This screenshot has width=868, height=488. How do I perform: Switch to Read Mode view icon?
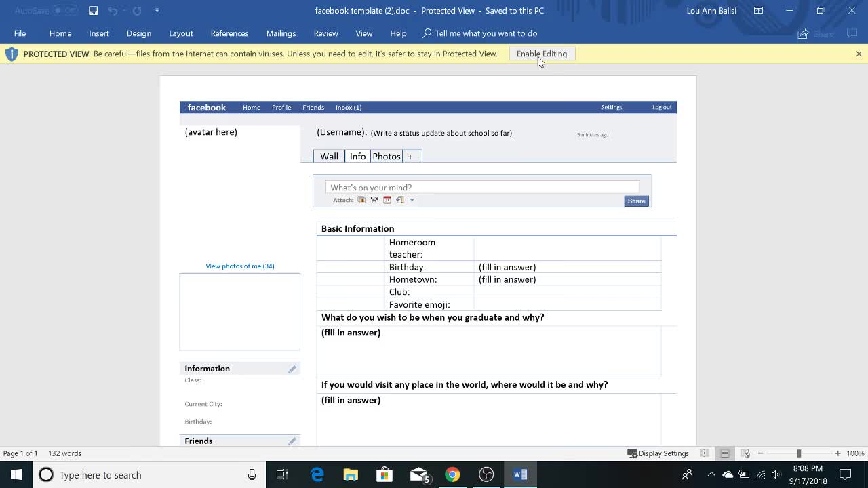(x=705, y=453)
